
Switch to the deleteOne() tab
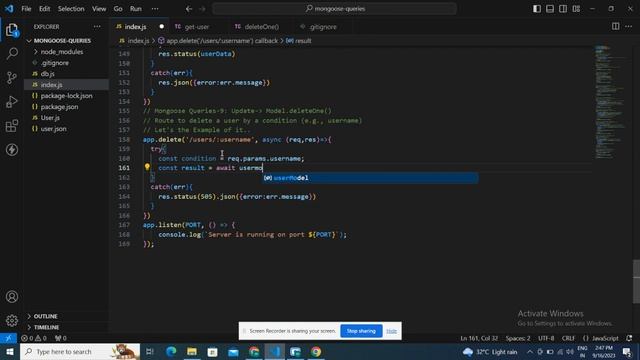click(262, 27)
